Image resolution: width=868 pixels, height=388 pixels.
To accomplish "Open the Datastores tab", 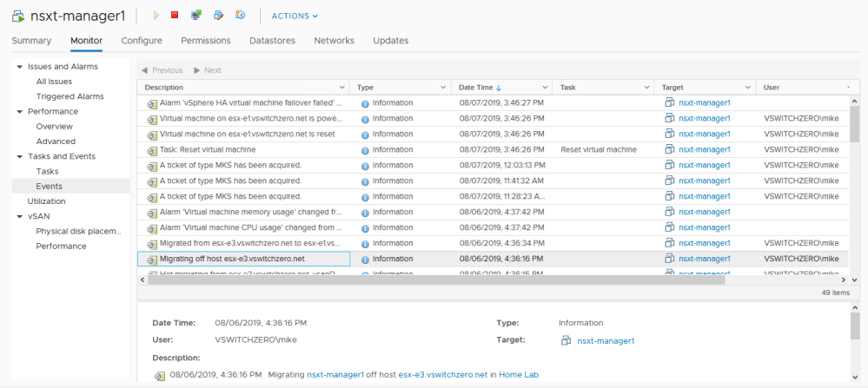I will pos(272,40).
